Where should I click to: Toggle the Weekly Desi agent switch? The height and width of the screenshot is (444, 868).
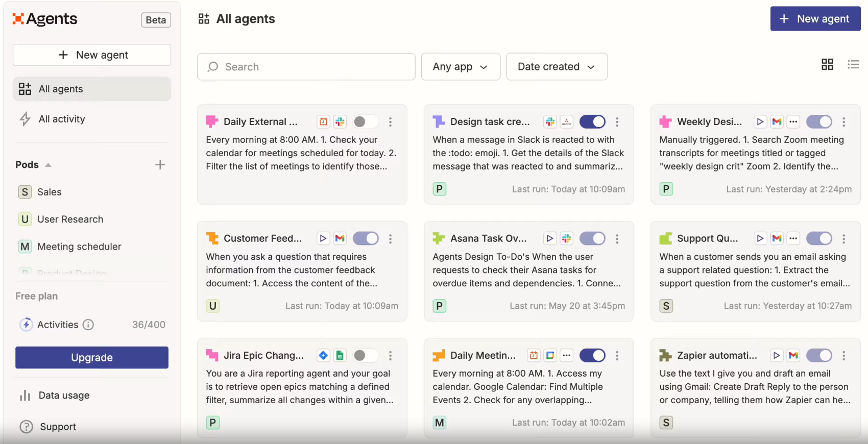[x=819, y=121]
